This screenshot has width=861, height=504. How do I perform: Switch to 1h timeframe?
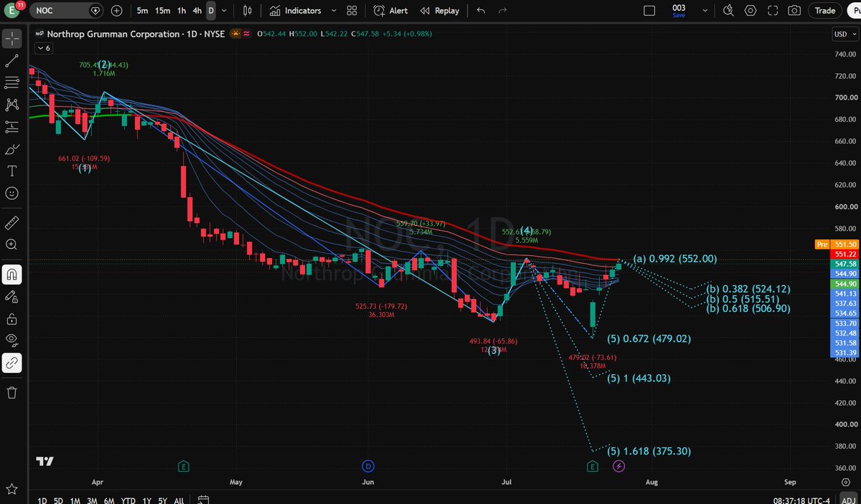click(x=182, y=11)
